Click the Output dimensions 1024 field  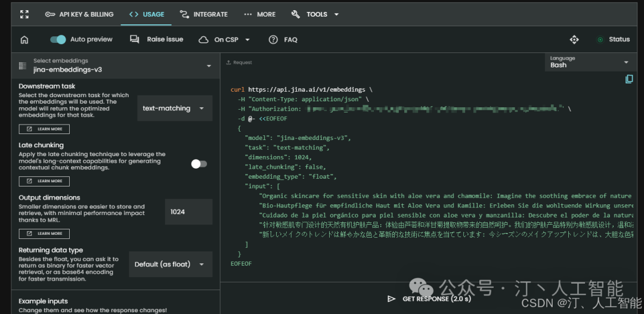click(188, 212)
